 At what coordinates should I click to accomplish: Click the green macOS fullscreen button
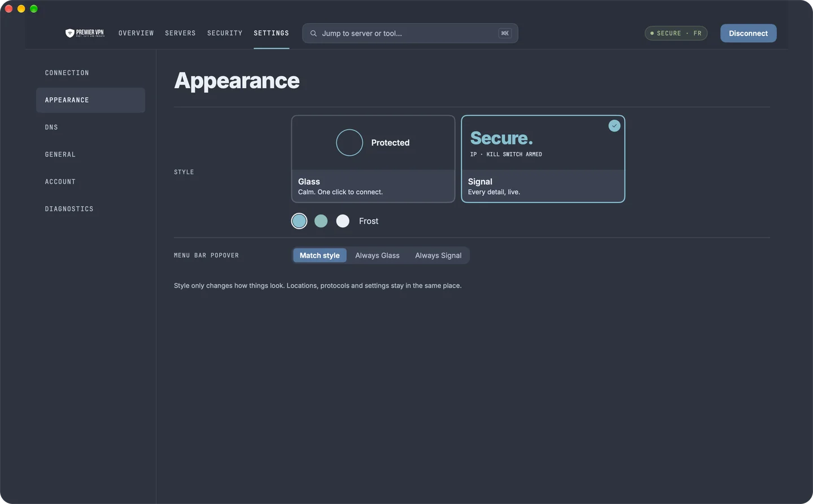[34, 8]
